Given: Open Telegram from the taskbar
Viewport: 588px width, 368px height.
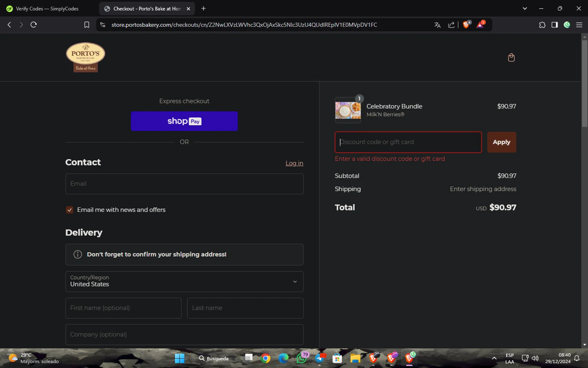Looking at the screenshot, I should click(320, 358).
